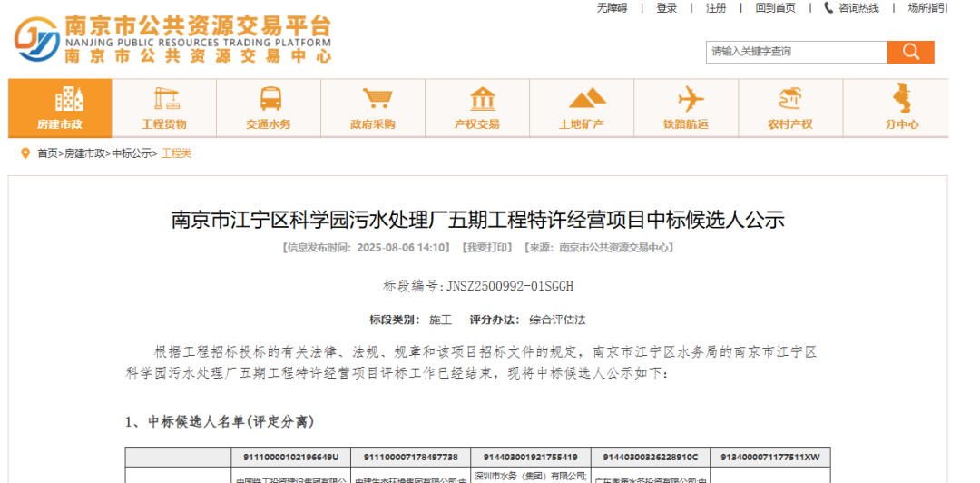This screenshot has height=483, width=980.
Task: Select the 农村产权 house icon
Action: coord(790,98)
